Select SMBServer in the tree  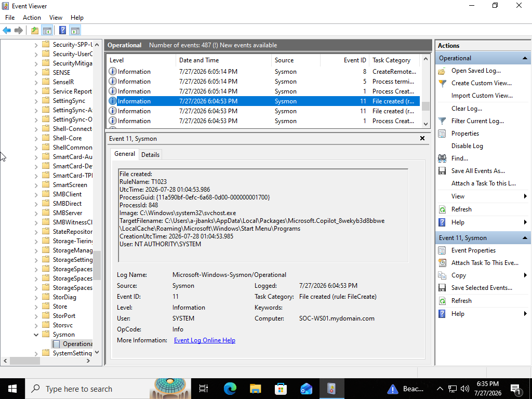coord(68,213)
